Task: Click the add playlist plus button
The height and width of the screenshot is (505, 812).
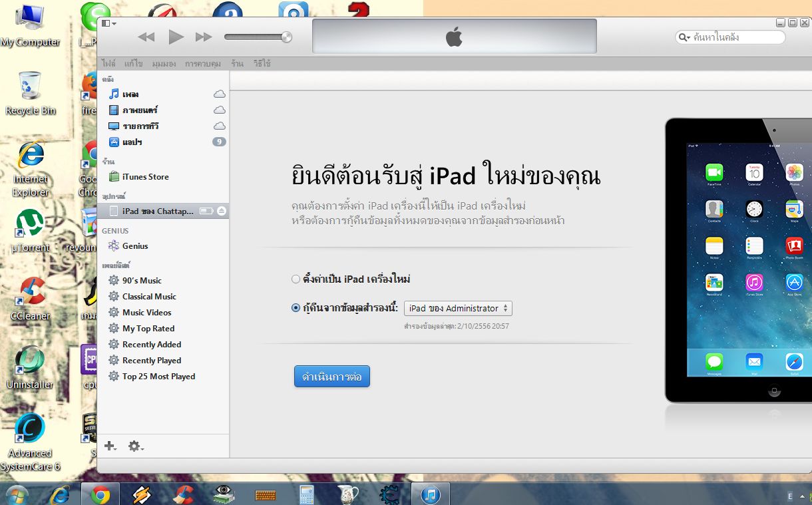Action: [110, 446]
